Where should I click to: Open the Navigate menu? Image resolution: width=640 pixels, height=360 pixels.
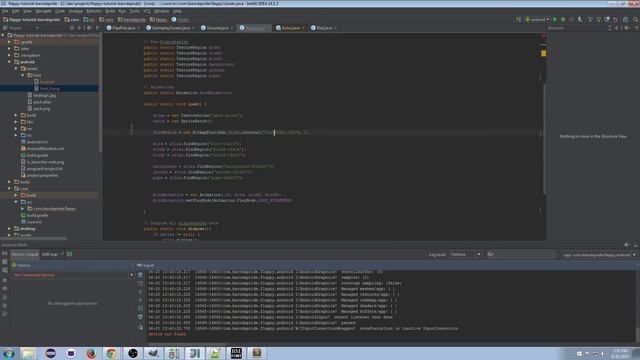tap(43, 11)
